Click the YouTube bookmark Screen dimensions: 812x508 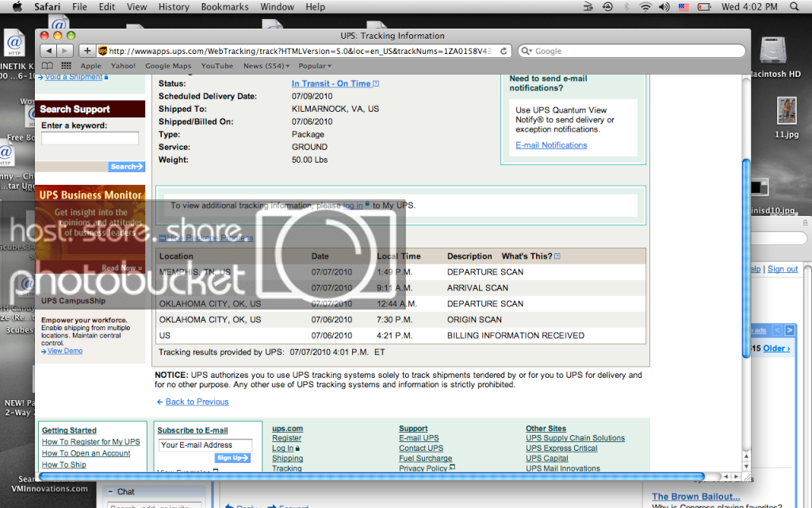[x=217, y=66]
